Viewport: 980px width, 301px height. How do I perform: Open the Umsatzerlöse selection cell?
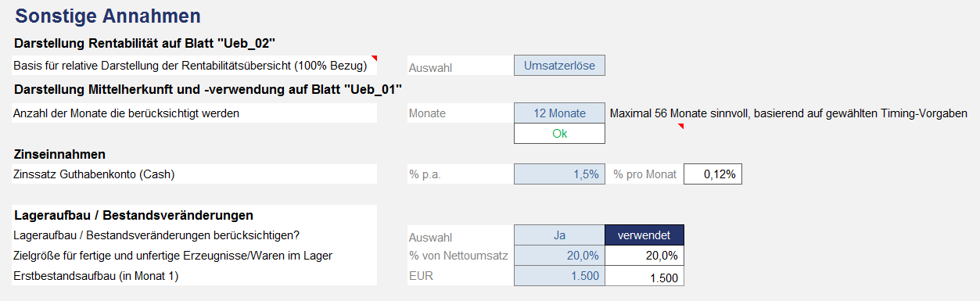559,66
